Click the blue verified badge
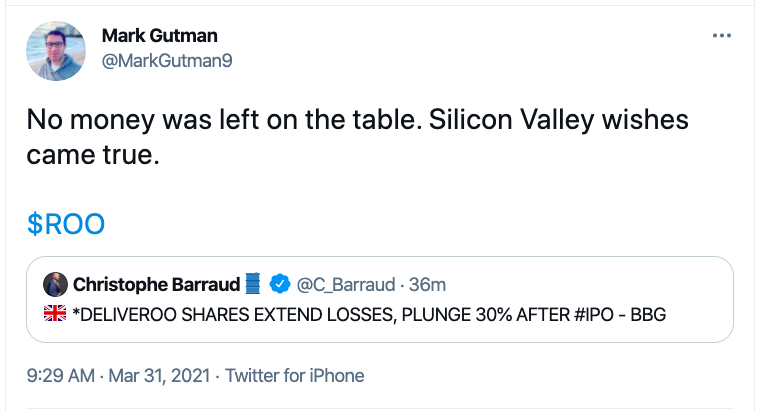Screen dimensions: 759x411 279,284
